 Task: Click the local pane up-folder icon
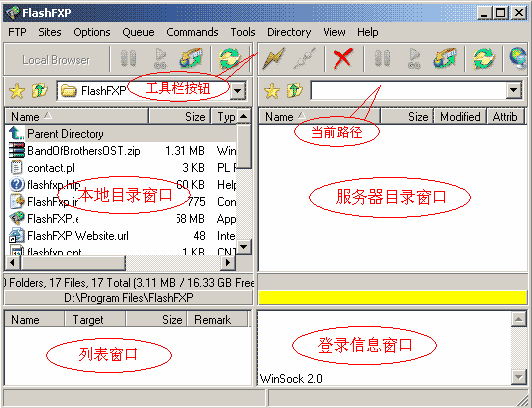40,91
